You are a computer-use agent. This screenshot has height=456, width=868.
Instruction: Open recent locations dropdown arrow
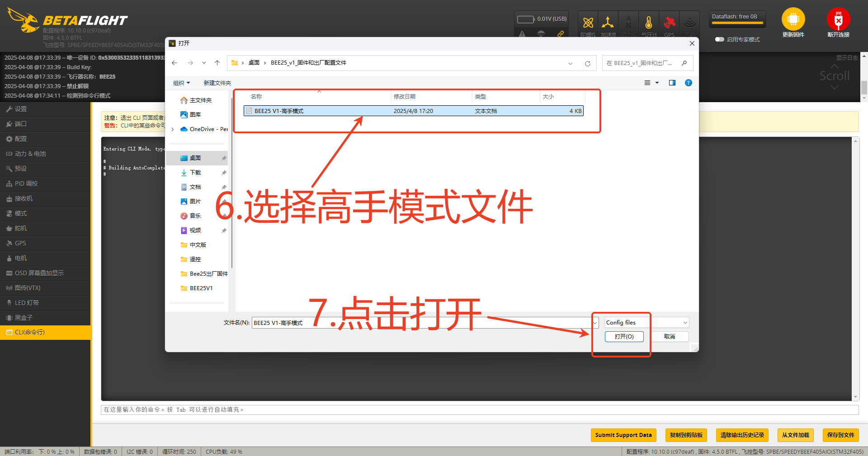204,63
